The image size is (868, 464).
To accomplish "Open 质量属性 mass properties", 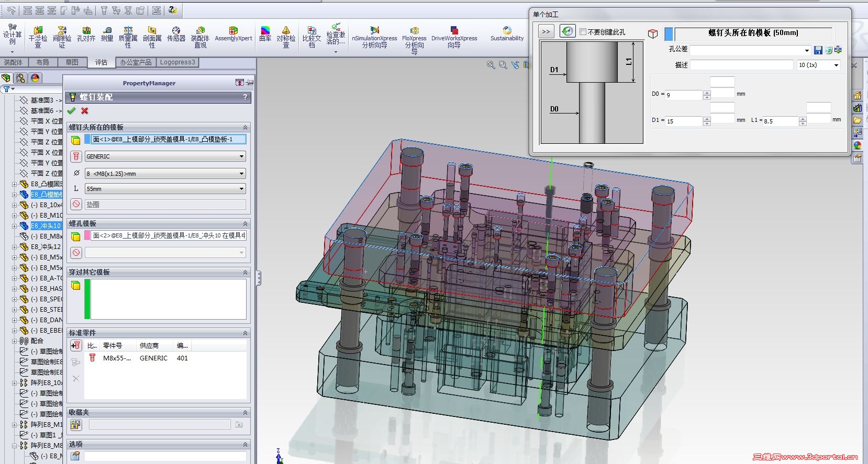I will (x=128, y=37).
